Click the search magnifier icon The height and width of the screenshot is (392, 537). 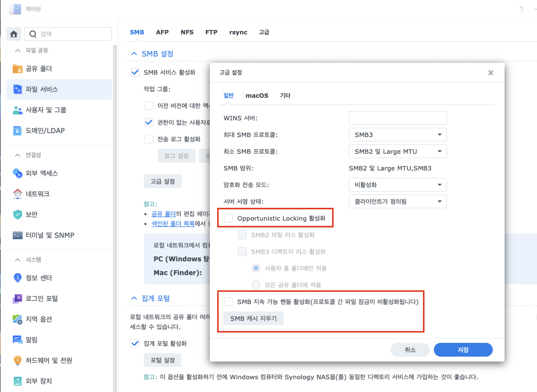point(33,34)
